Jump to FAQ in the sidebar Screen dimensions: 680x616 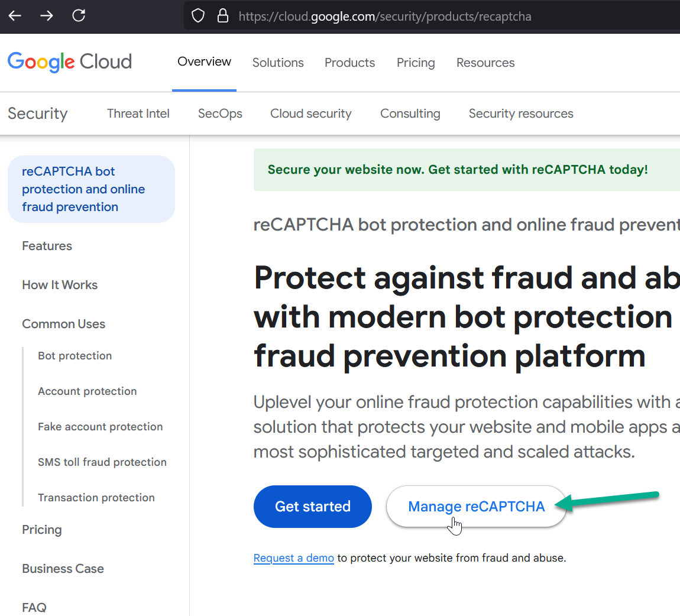[x=34, y=607]
